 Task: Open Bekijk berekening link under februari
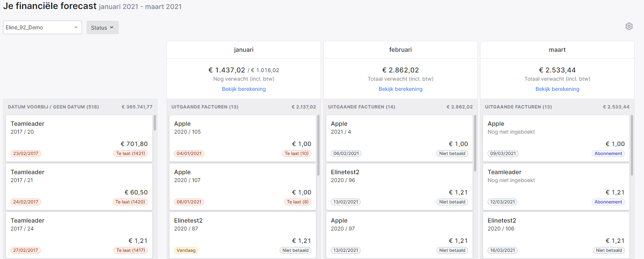(x=400, y=89)
